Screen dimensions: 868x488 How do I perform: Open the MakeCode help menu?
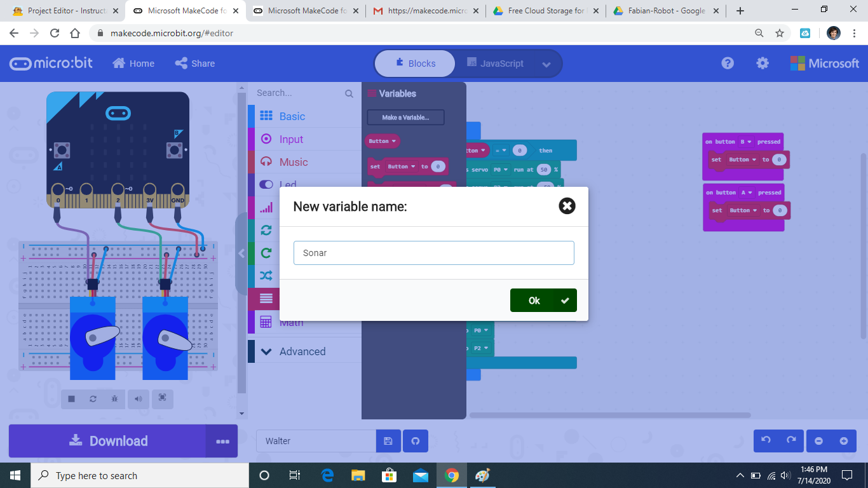(x=728, y=63)
